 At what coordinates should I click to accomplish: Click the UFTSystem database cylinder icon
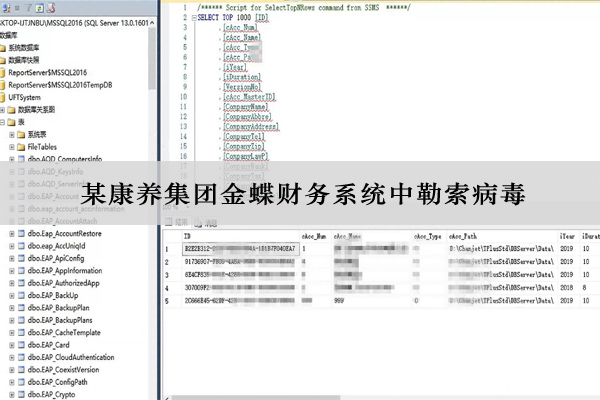3,98
